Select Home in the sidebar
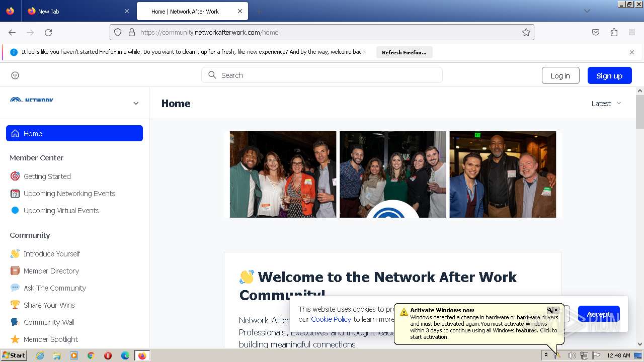Image resolution: width=644 pixels, height=362 pixels. click(x=74, y=133)
